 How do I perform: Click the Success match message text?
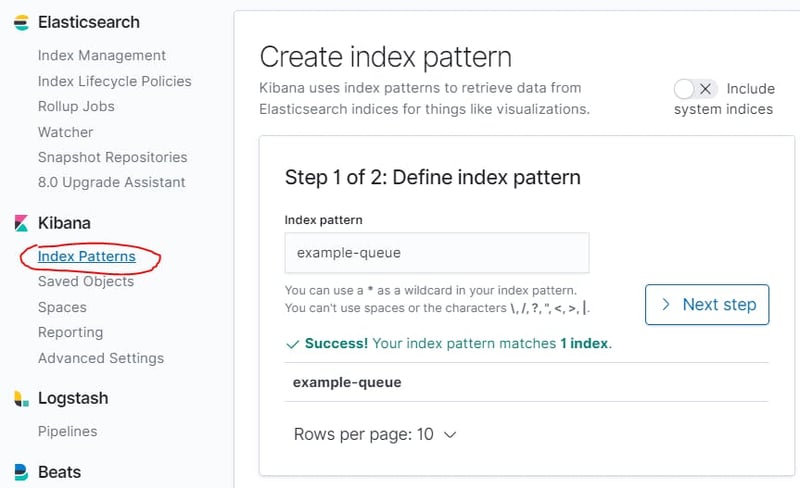click(458, 344)
